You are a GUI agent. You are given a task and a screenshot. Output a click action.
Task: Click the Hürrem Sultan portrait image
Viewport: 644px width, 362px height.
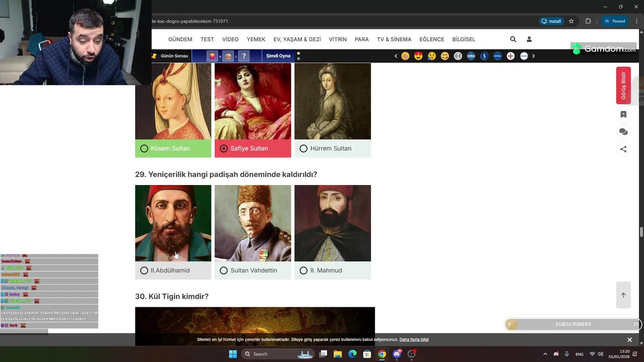[x=333, y=101]
